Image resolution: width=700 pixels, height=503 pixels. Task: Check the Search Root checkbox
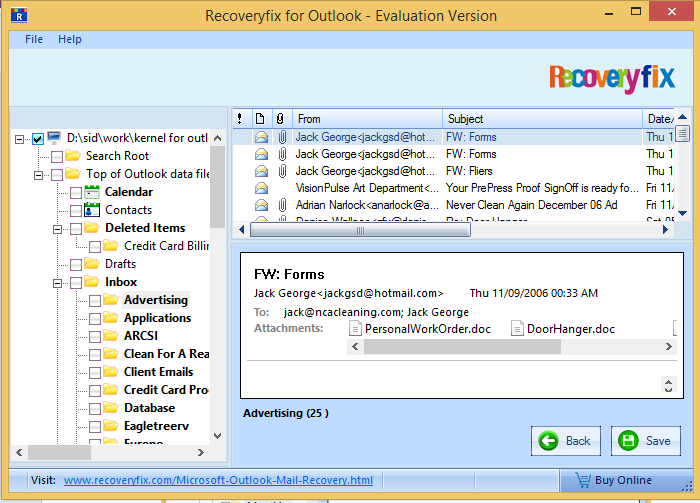click(57, 157)
